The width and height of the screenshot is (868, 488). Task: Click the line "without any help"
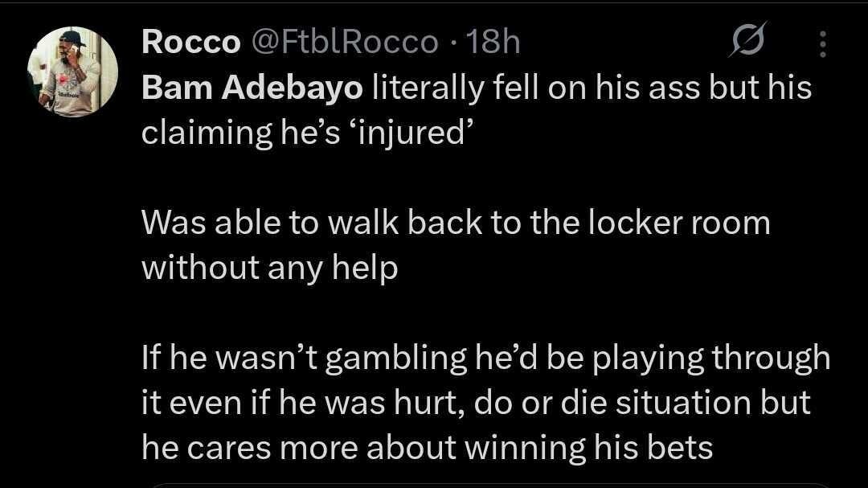click(x=269, y=267)
